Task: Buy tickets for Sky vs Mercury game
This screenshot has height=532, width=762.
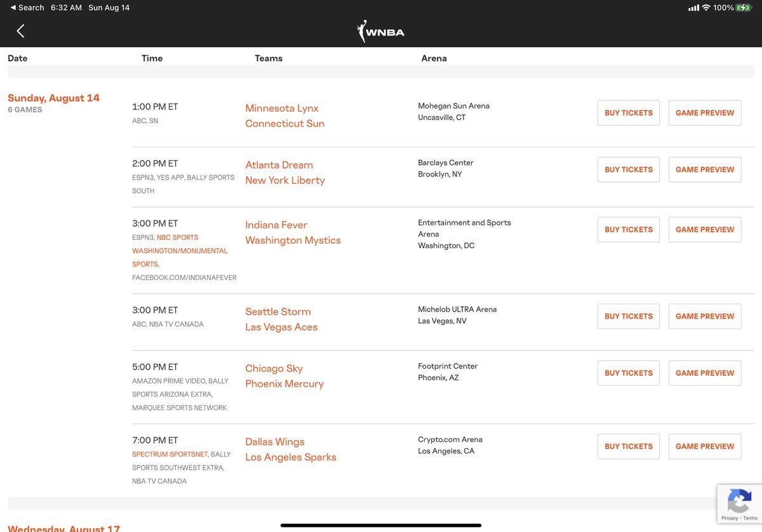Action: (629, 373)
